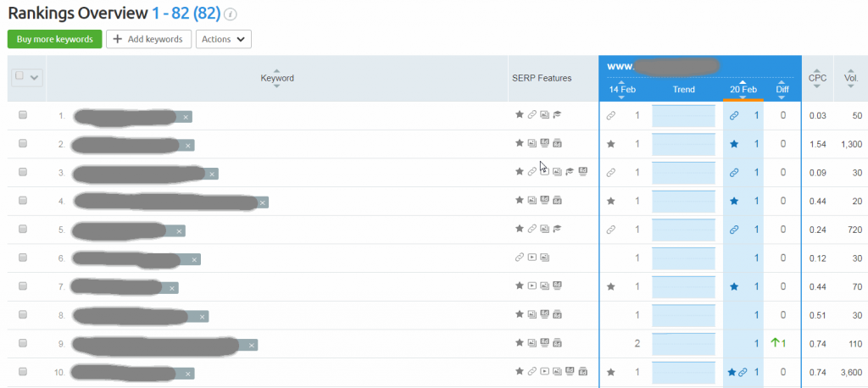Click the Buy more keywords button
This screenshot has width=868, height=388.
point(54,39)
